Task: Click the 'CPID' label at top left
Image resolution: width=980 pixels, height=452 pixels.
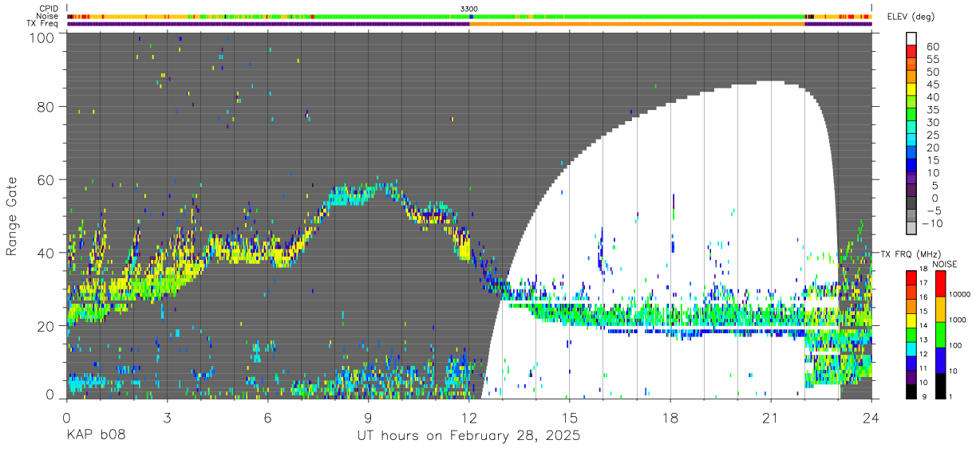Action: pyautogui.click(x=49, y=9)
